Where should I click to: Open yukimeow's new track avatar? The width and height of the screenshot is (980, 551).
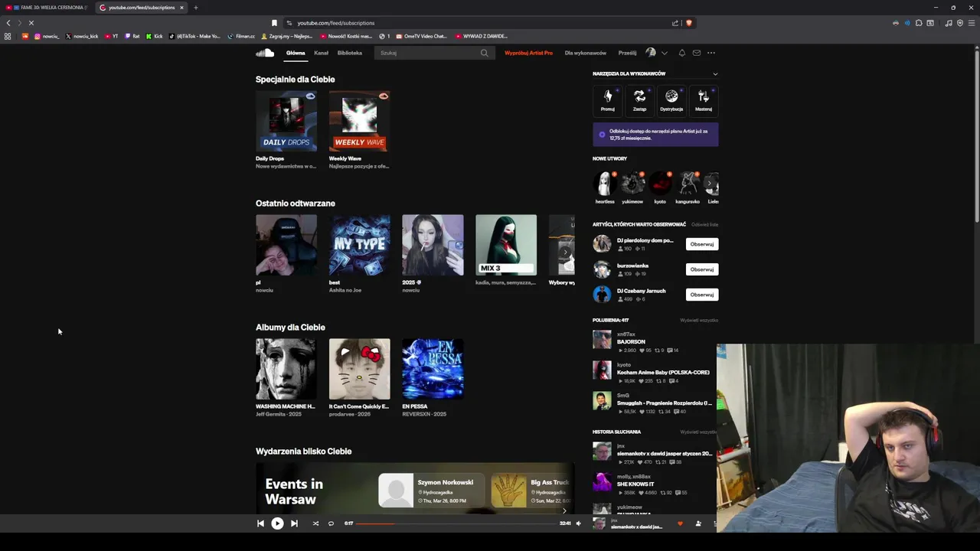point(632,184)
